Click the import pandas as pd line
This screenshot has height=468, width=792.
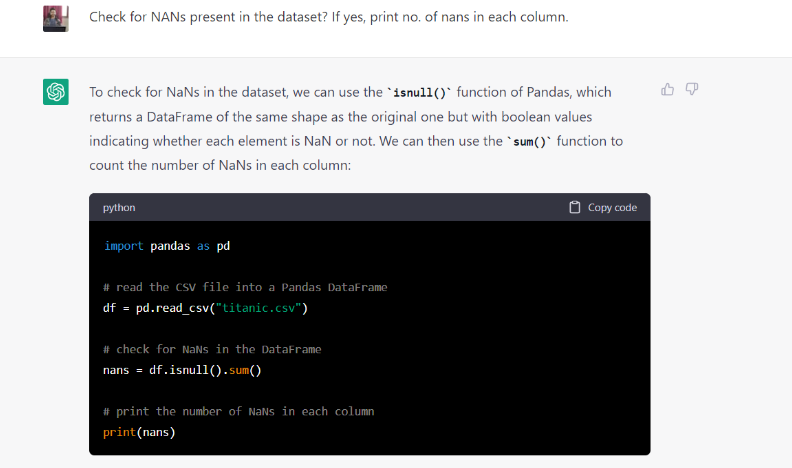tap(167, 245)
